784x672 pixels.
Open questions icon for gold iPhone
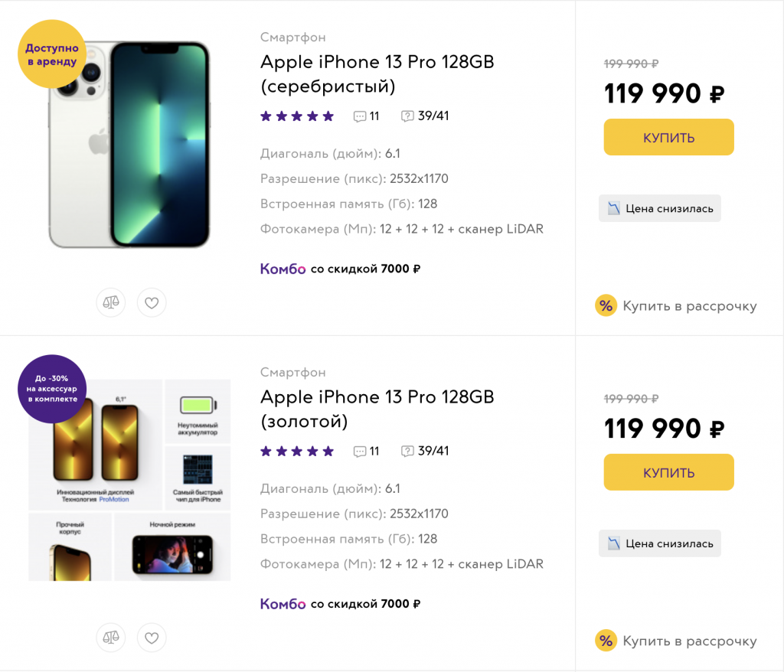(x=407, y=452)
